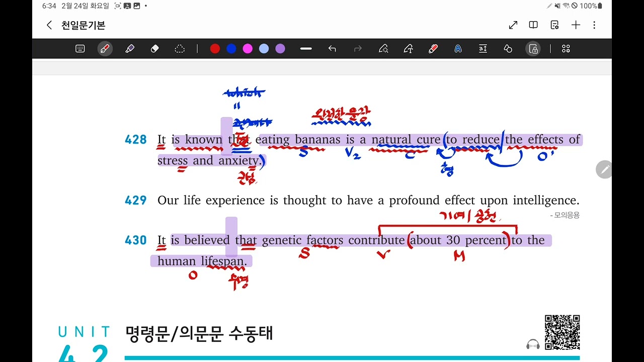
Task: Open the text style A tool
Action: tap(458, 49)
